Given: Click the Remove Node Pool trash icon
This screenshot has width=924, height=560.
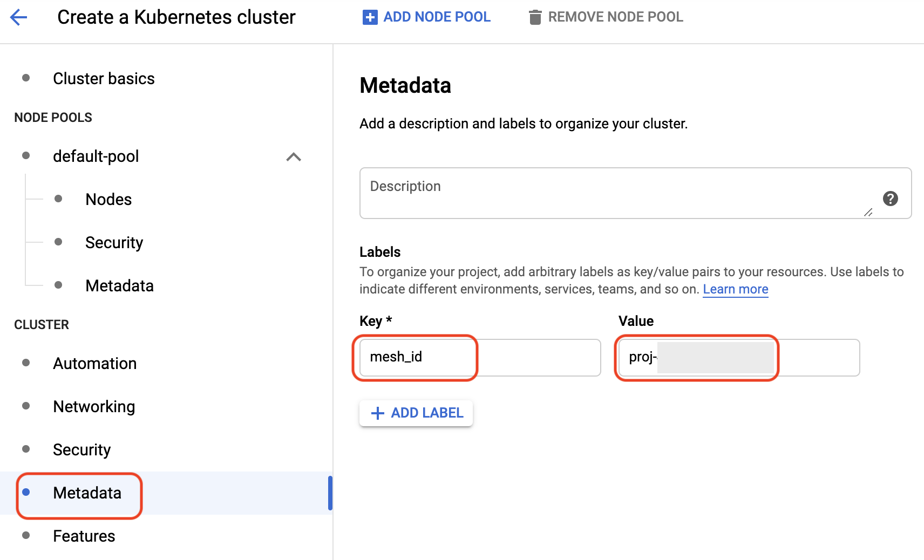Looking at the screenshot, I should (535, 17).
